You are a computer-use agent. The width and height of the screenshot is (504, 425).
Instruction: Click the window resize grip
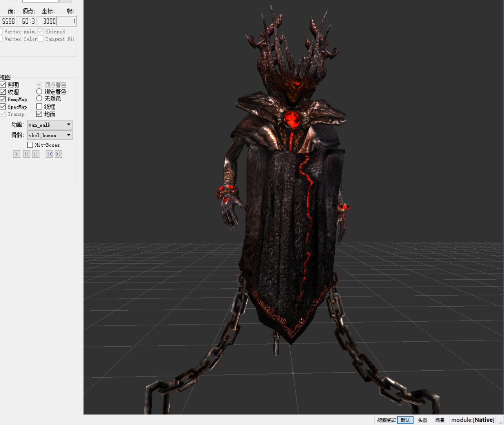coord(501,422)
